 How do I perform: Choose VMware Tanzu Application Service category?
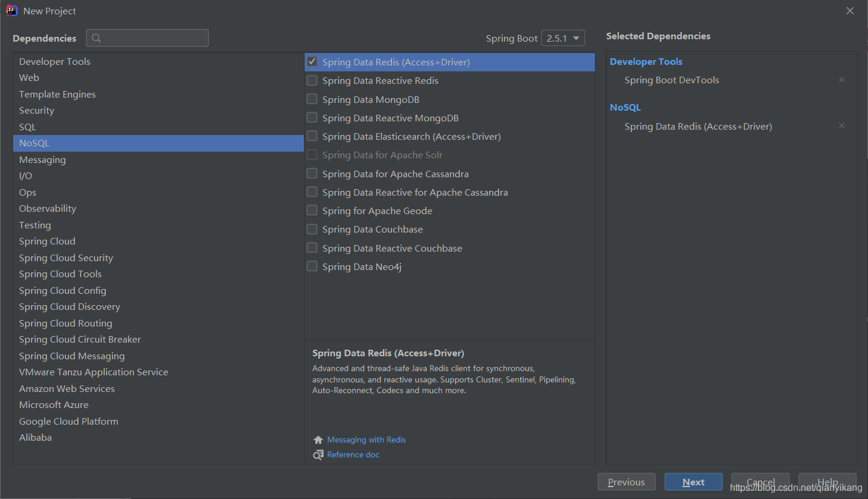[158, 372]
